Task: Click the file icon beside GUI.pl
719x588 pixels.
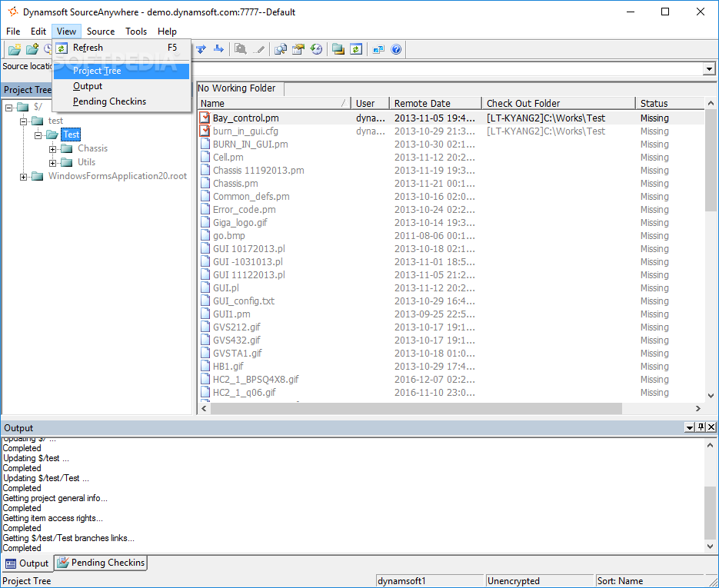Action: click(x=205, y=287)
